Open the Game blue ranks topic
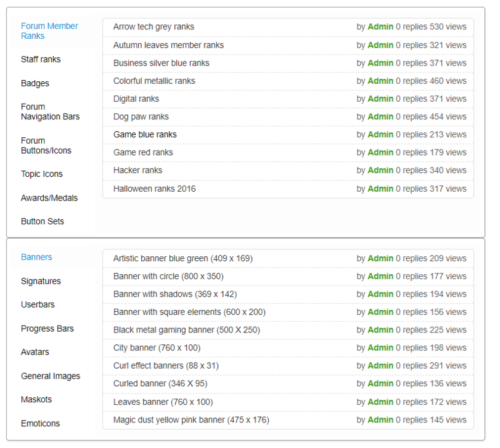Image resolution: width=500 pixels, height=448 pixels. click(145, 134)
